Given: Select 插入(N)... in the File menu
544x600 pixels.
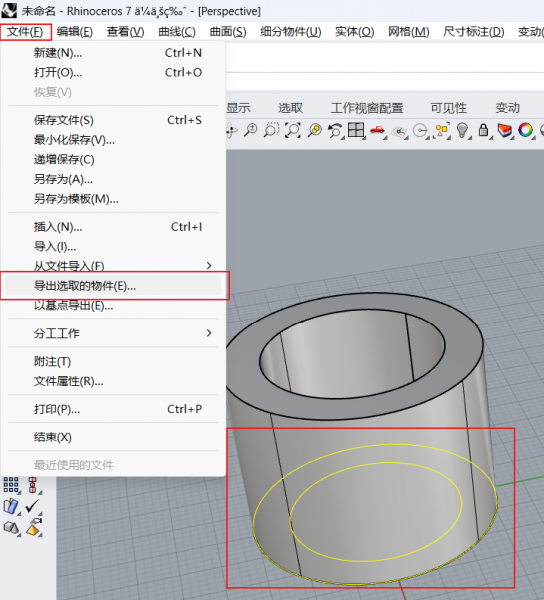Looking at the screenshot, I should click(114, 227).
